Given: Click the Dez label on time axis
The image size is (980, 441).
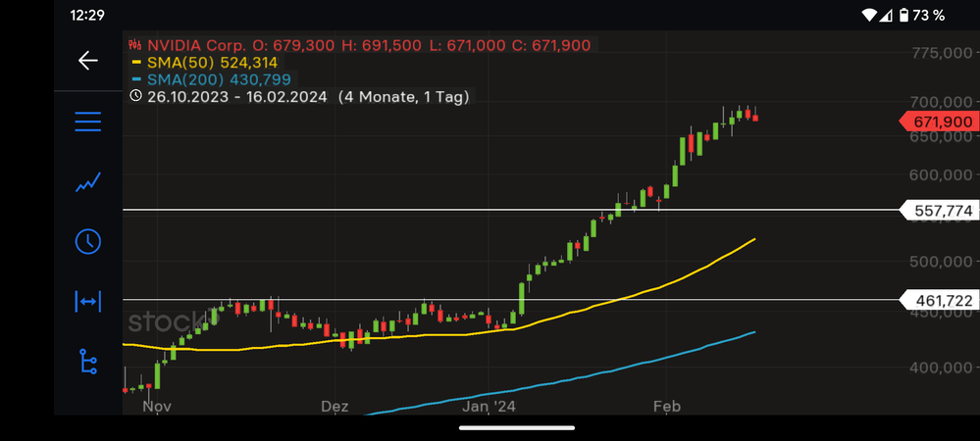Looking at the screenshot, I should tap(335, 406).
